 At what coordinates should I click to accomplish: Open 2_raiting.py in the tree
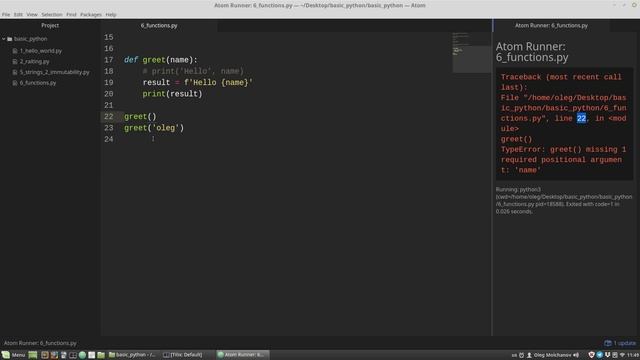click(35, 62)
